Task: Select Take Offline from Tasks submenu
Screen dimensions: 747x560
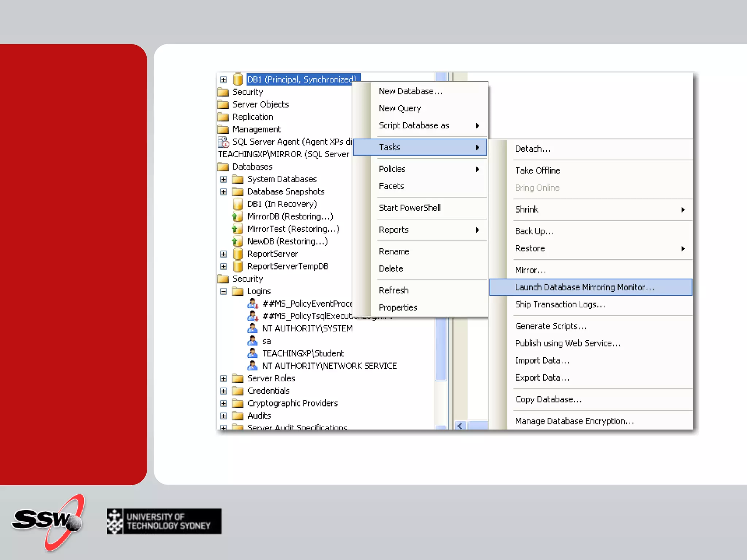Action: 537,170
